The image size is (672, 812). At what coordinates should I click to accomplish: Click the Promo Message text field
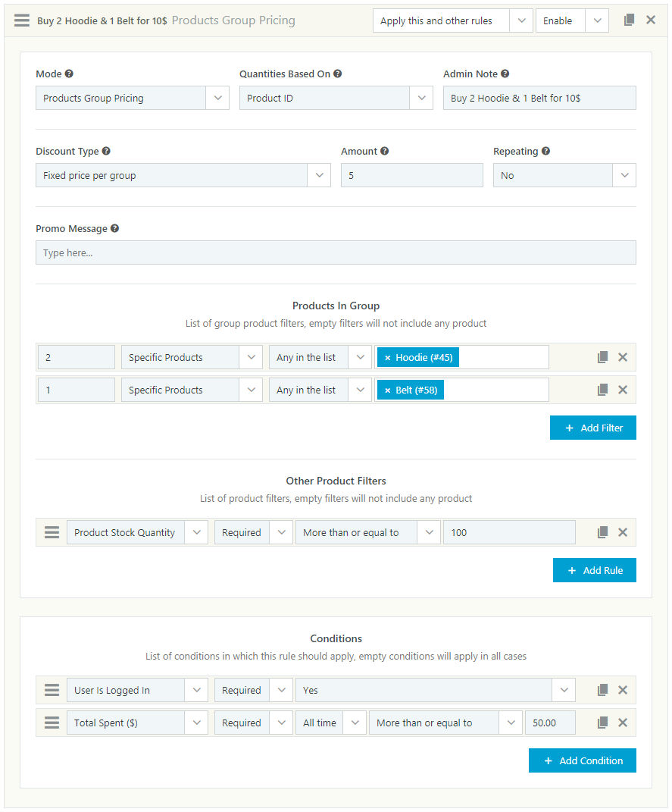click(x=336, y=252)
